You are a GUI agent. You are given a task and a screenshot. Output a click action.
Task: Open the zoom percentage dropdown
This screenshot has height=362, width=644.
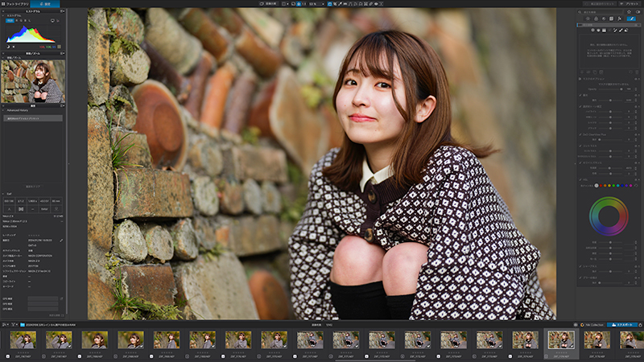point(323,4)
